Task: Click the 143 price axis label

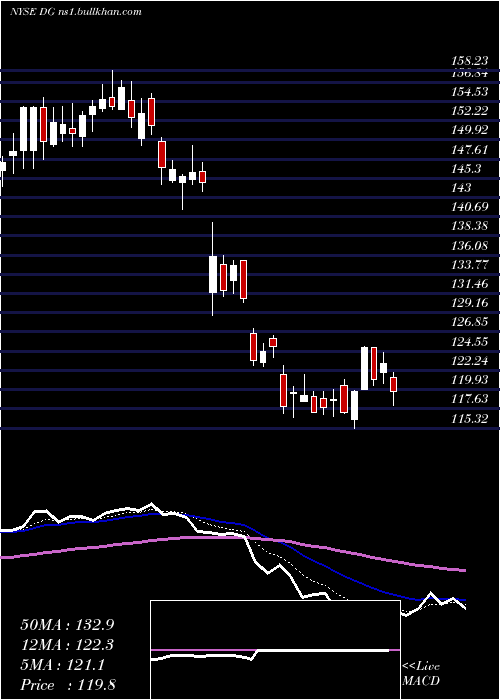Action: point(462,188)
